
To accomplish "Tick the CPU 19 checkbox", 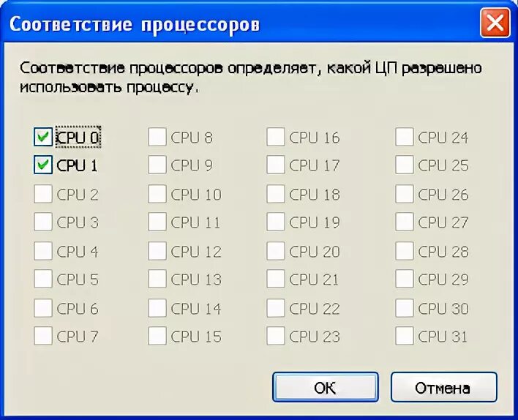I will point(275,222).
